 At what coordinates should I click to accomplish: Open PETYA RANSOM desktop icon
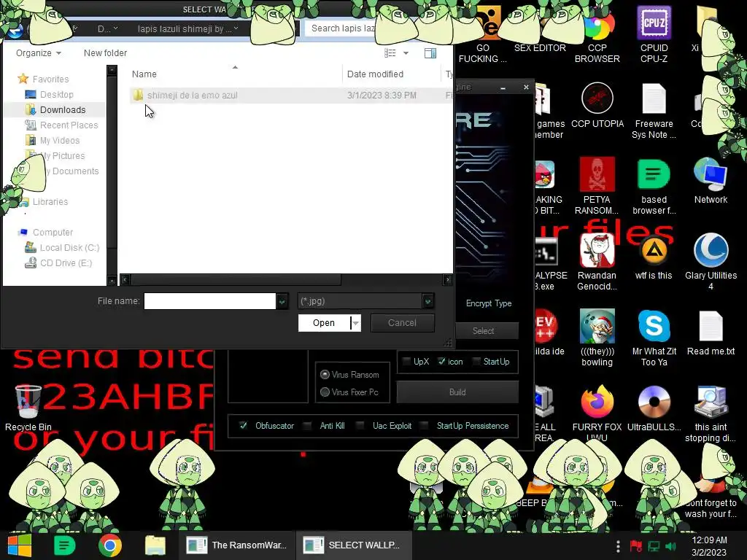click(597, 186)
